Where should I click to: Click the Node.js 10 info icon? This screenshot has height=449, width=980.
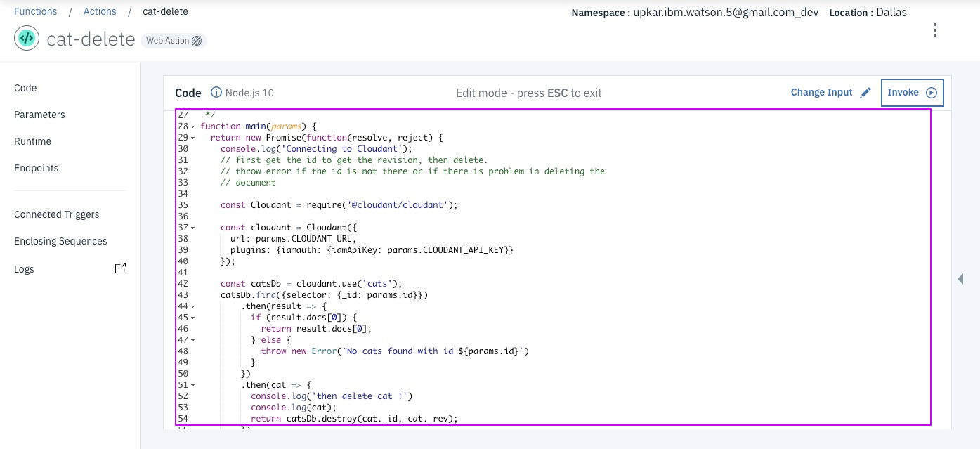216,93
